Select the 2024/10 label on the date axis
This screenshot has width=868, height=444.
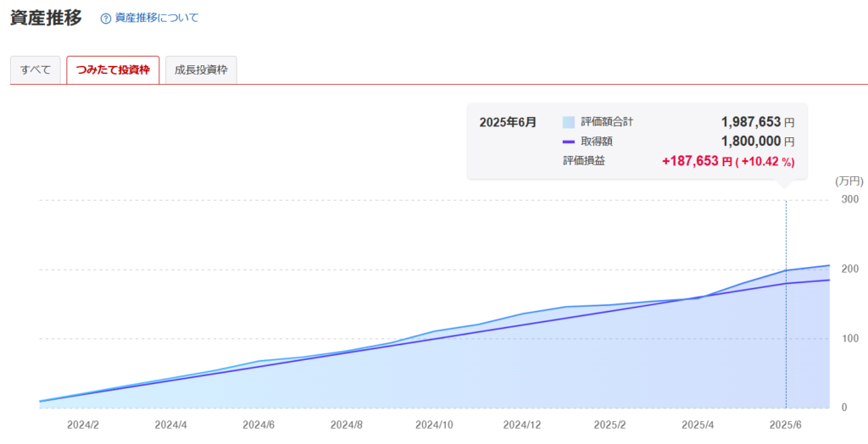pyautogui.click(x=435, y=425)
